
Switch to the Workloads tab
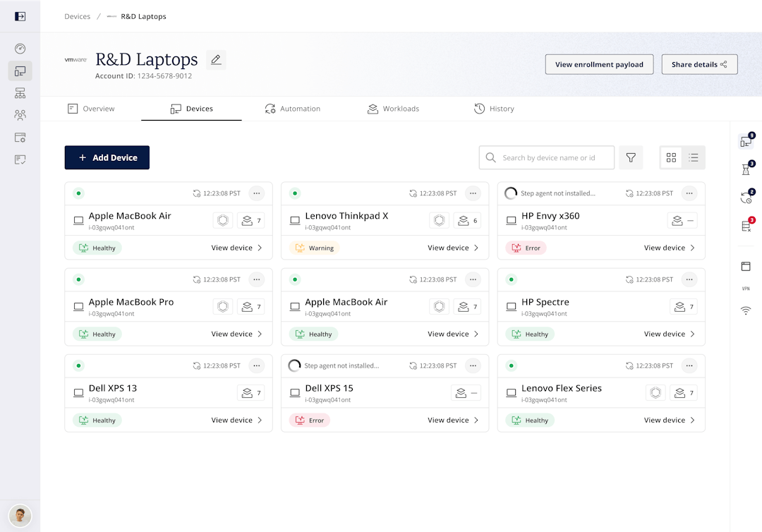[393, 109]
